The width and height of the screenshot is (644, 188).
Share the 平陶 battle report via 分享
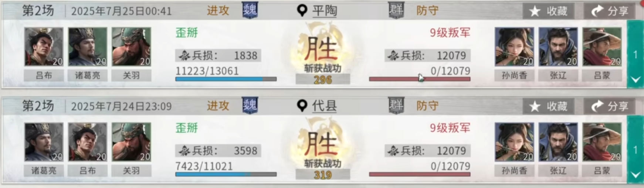pos(610,11)
